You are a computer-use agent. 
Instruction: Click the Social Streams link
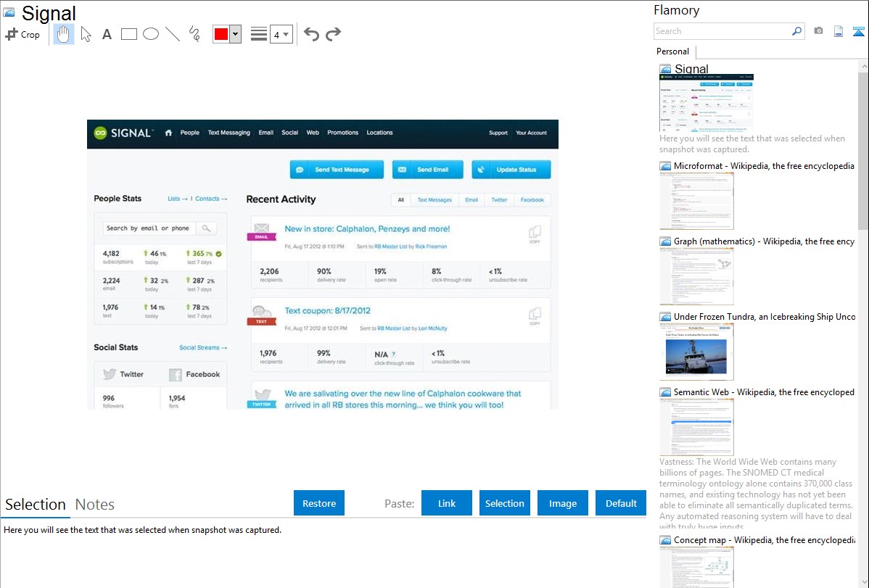(x=203, y=347)
